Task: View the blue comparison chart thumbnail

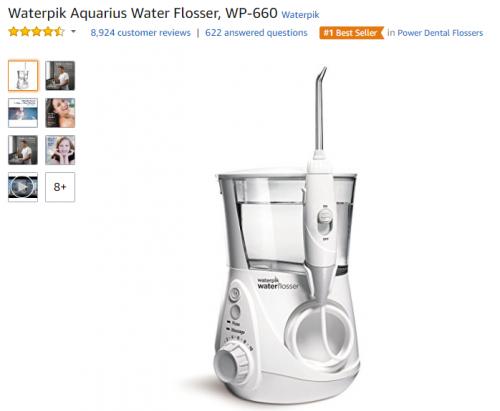Action: point(23,113)
